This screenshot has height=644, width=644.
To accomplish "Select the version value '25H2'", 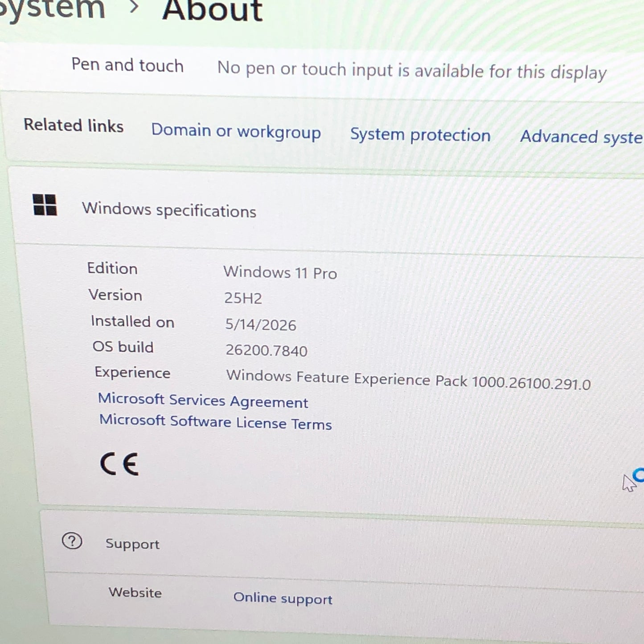I will click(243, 298).
